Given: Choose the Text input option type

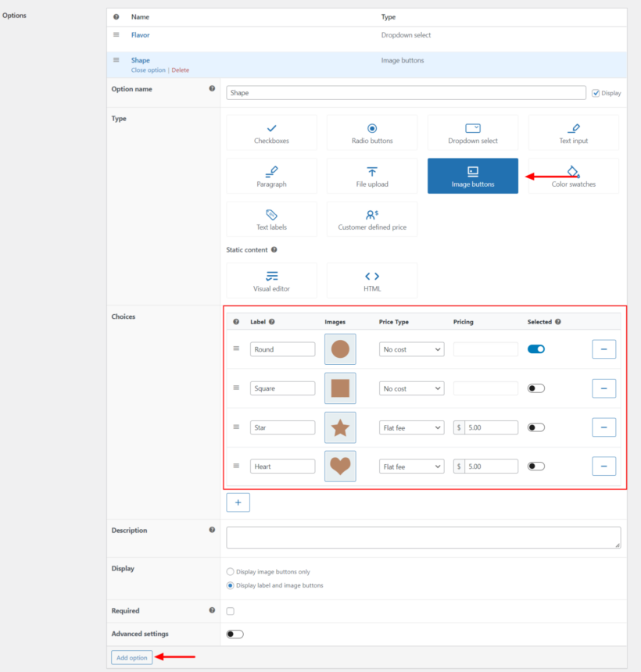Looking at the screenshot, I should [572, 132].
